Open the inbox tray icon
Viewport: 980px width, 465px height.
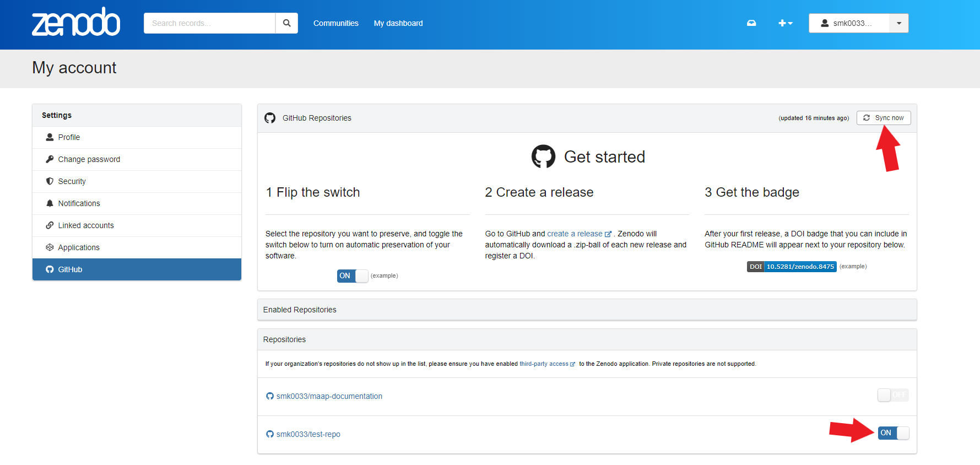point(751,23)
